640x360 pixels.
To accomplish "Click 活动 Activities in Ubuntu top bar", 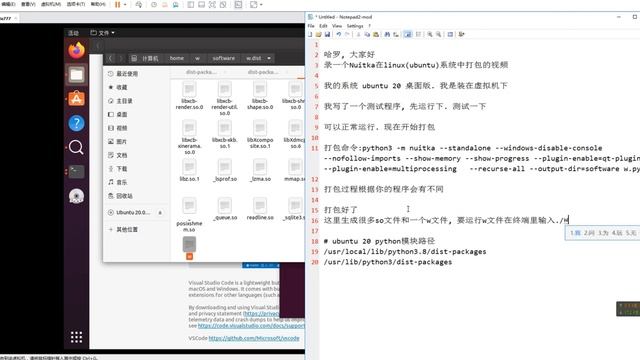I will [x=73, y=33].
